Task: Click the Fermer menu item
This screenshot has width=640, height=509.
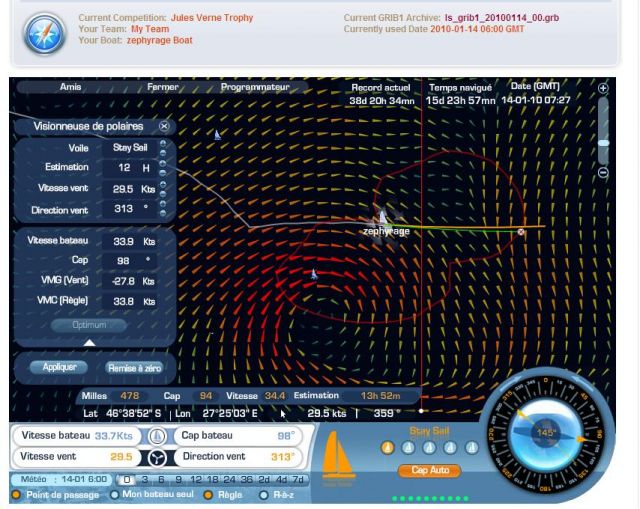Action: pyautogui.click(x=162, y=87)
